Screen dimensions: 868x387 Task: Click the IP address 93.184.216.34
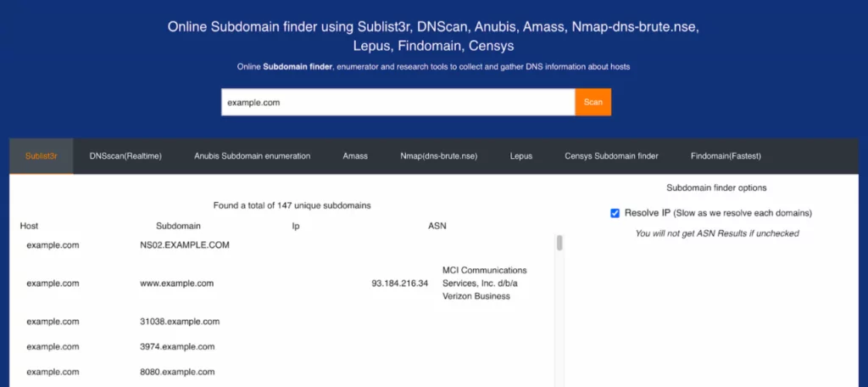(400, 283)
